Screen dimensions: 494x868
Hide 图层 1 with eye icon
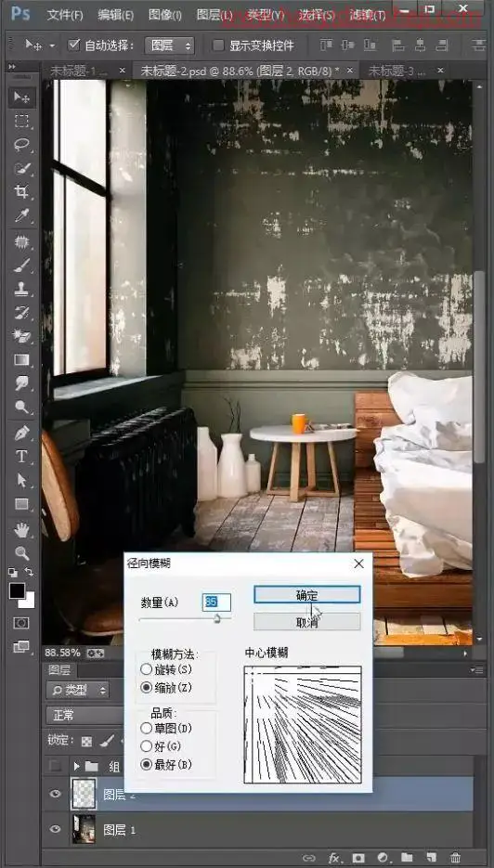click(55, 829)
